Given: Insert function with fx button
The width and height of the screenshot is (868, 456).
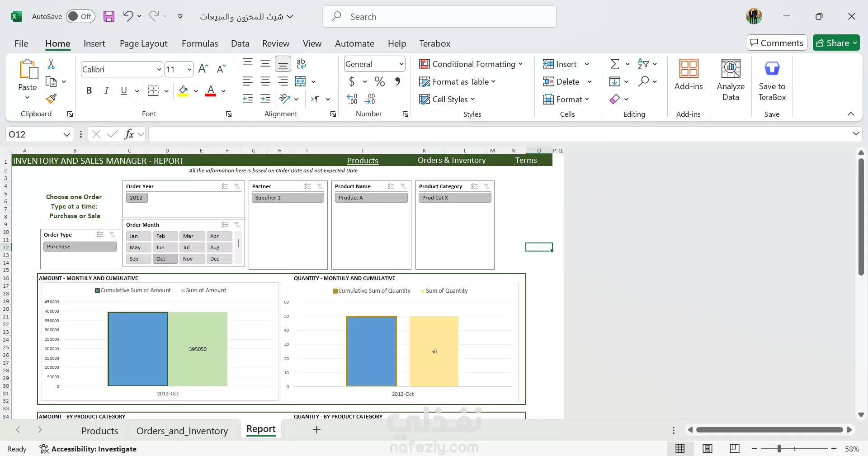Looking at the screenshot, I should coord(129,134).
